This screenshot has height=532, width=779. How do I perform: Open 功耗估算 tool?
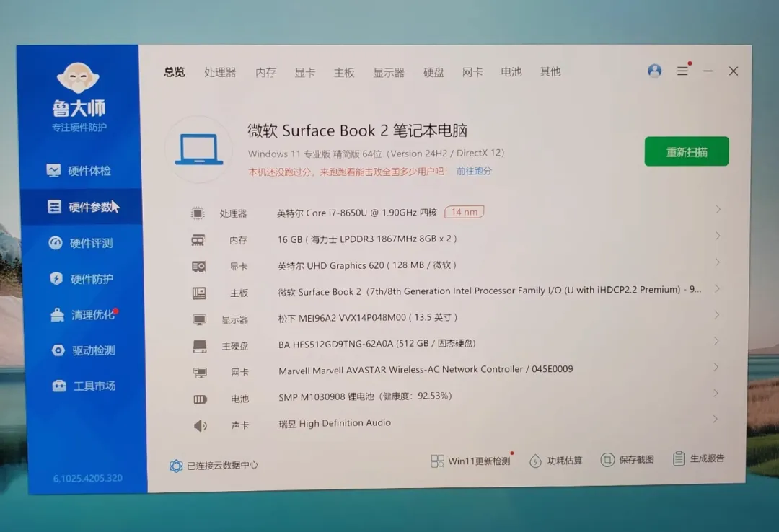point(556,461)
